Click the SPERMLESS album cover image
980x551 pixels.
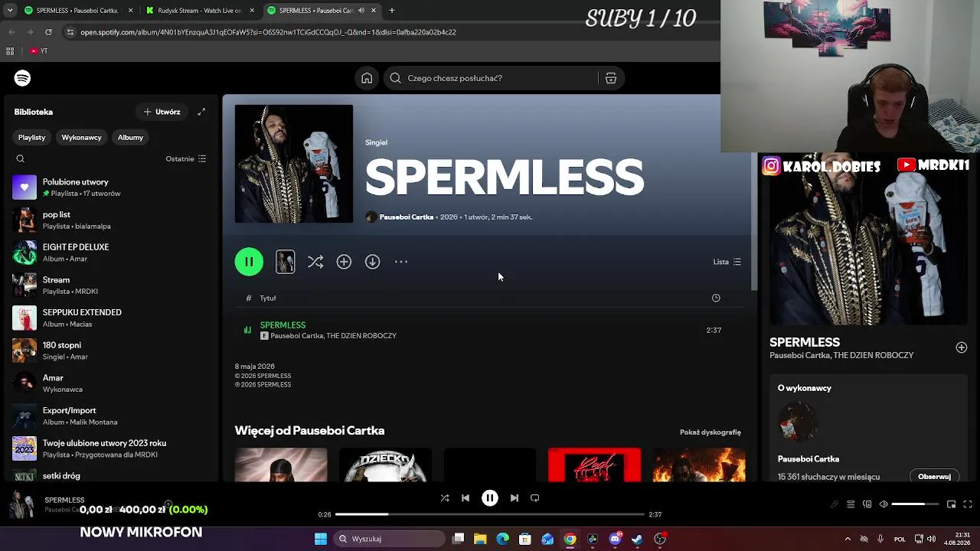click(294, 164)
